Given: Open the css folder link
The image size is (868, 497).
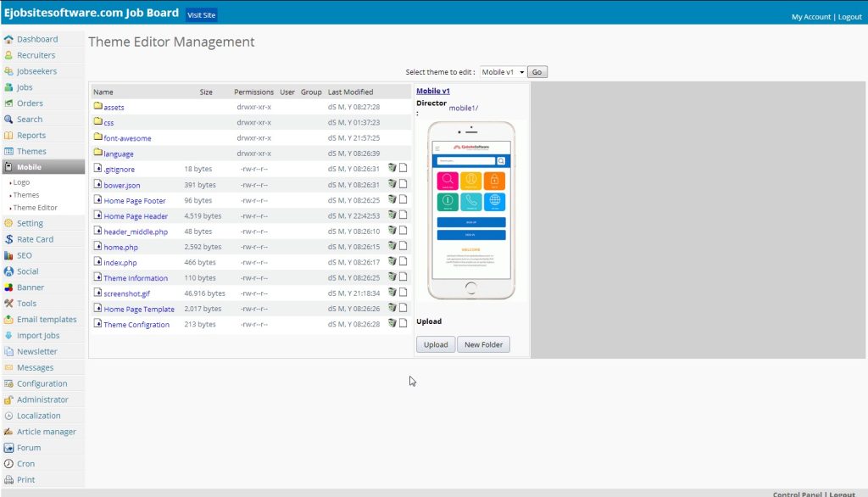Looking at the screenshot, I should [108, 123].
